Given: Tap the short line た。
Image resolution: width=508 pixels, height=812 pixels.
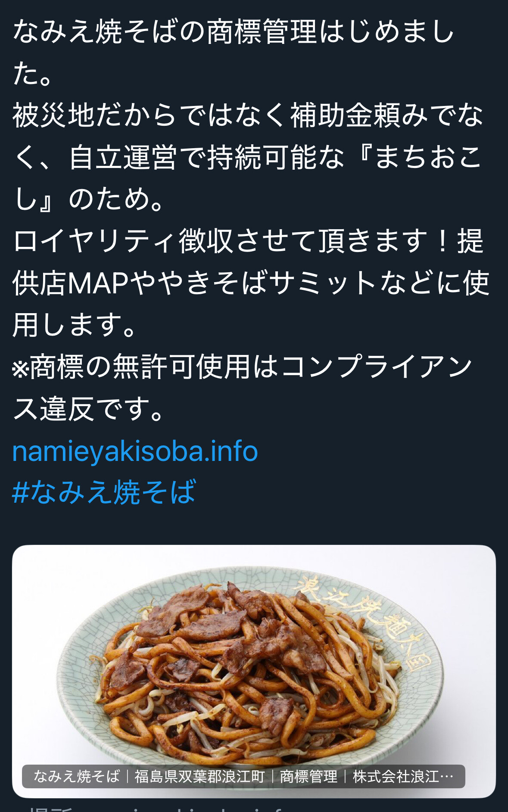Looking at the screenshot, I should click(33, 74).
